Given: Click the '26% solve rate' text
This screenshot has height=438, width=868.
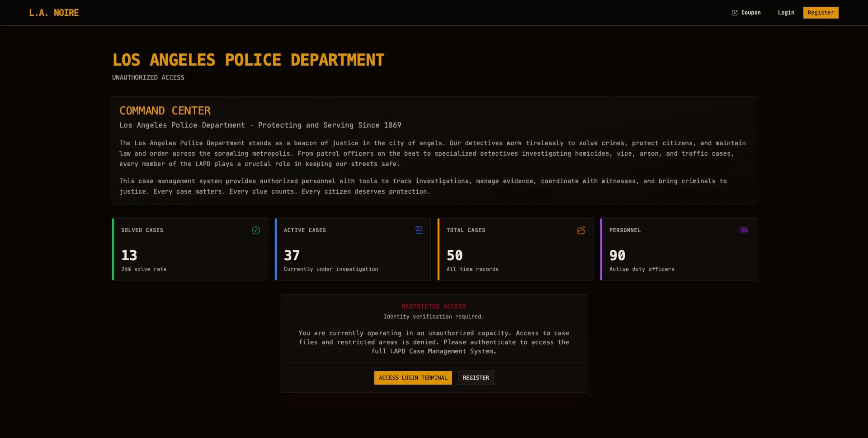Looking at the screenshot, I should pyautogui.click(x=144, y=269).
